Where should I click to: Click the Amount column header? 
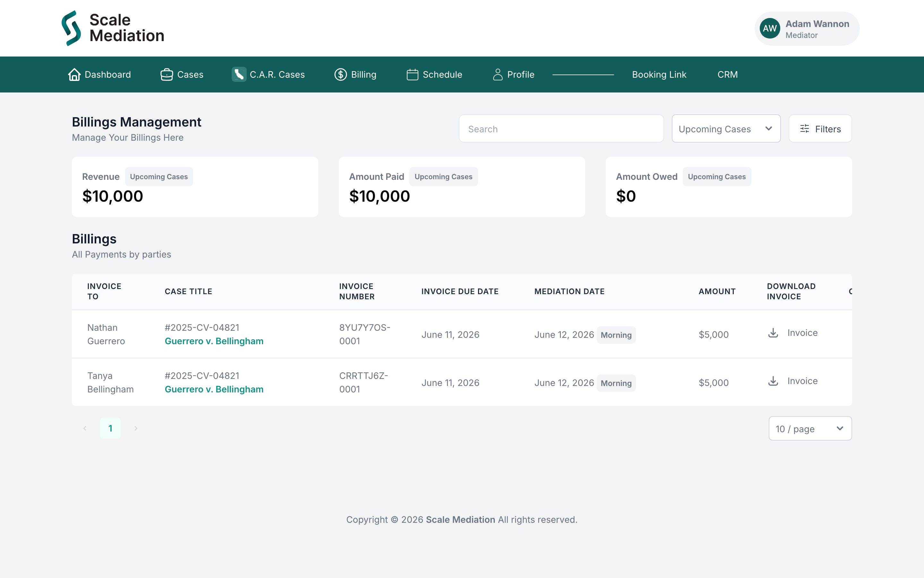717,291
